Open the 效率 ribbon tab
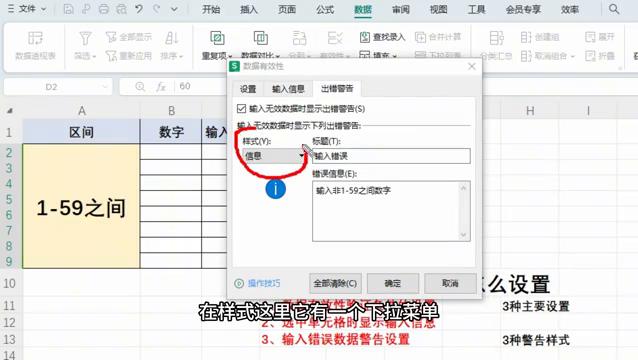 (x=570, y=9)
